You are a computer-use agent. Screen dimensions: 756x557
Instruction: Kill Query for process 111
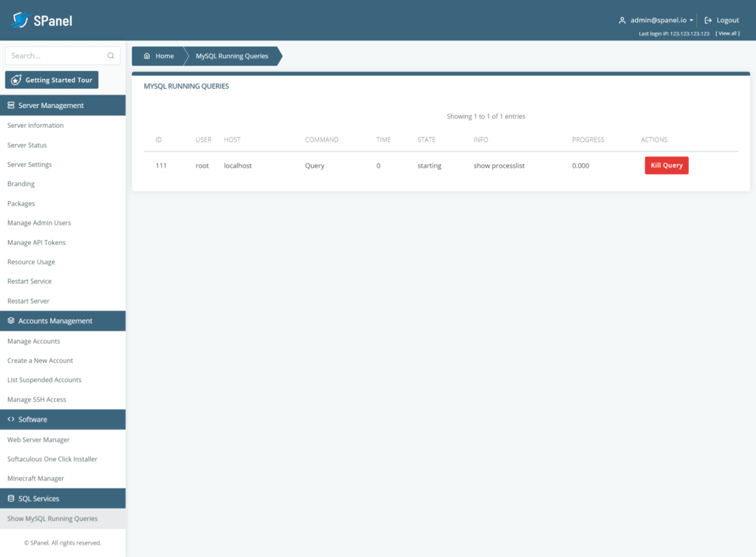pyautogui.click(x=667, y=165)
